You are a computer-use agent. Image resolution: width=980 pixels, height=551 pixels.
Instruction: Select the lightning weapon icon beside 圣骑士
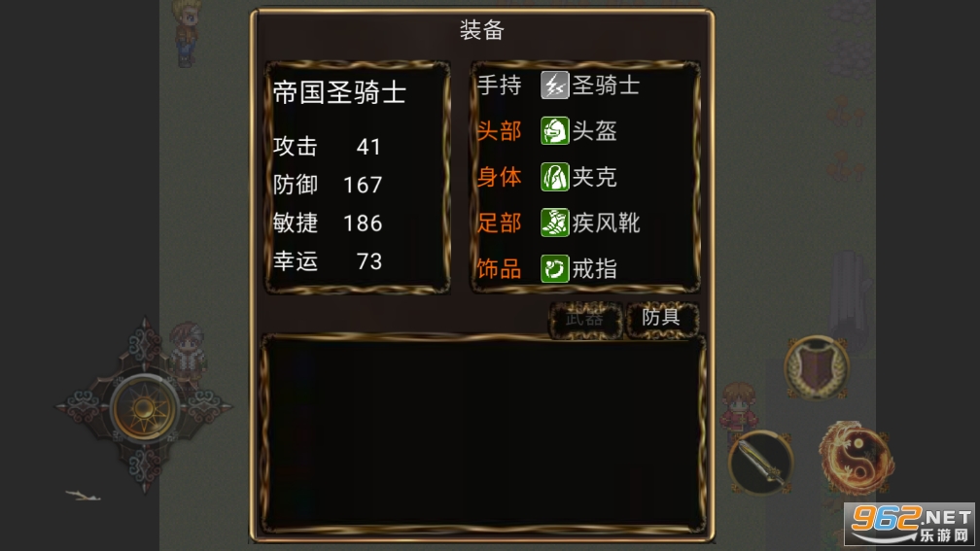tap(554, 86)
